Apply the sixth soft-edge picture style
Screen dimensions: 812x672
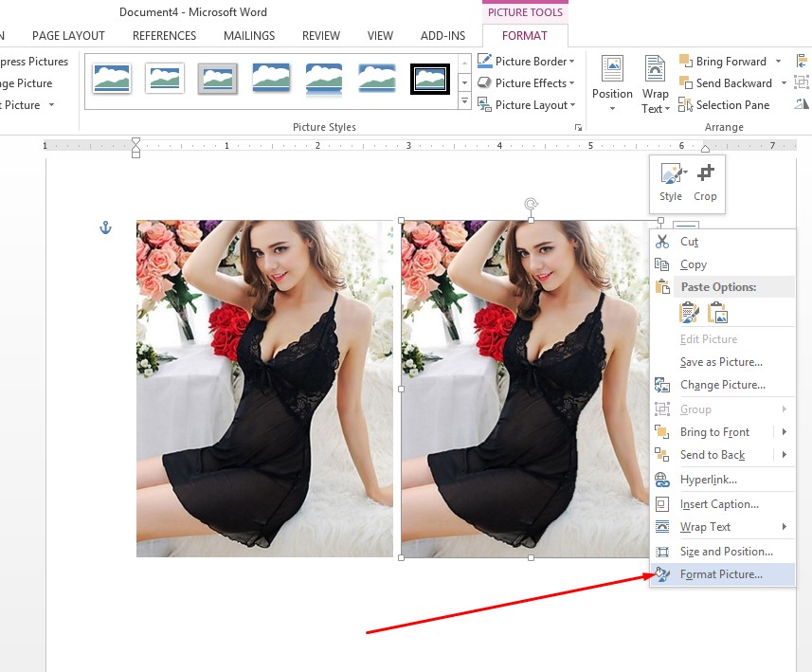[x=377, y=79]
